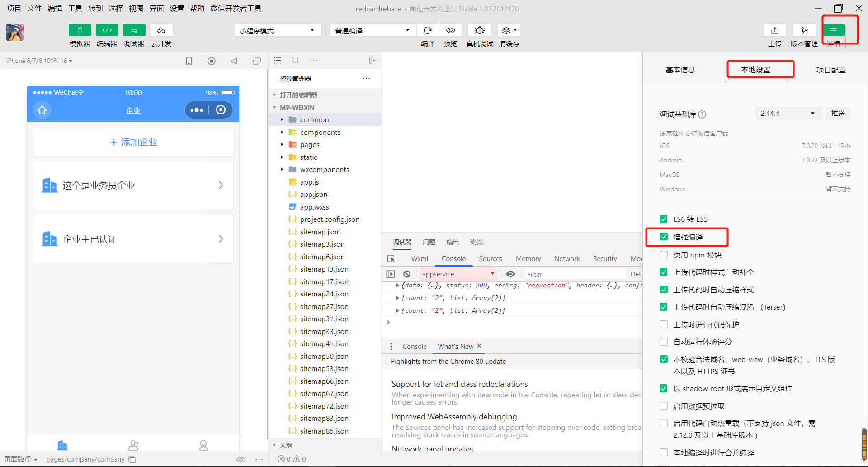Open the iPhone 6/7/8 device dropdown
Viewport: 868px width, 467px height.
pos(39,61)
